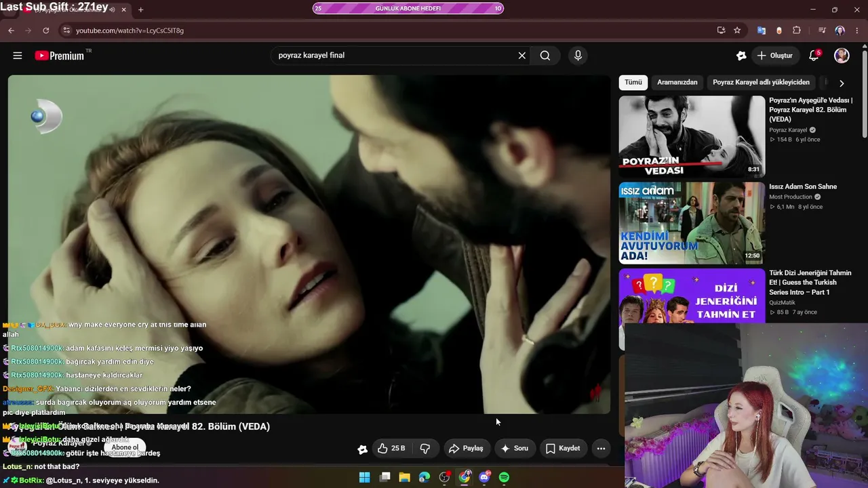Bookmark this page with the star
Image resolution: width=868 pixels, height=488 pixels.
737,30
